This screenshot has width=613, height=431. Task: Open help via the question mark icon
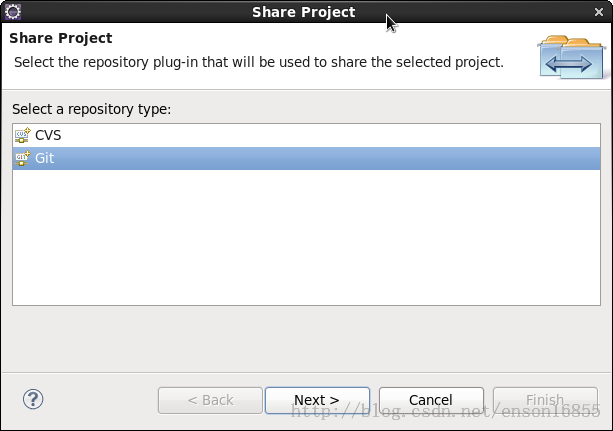pos(33,399)
